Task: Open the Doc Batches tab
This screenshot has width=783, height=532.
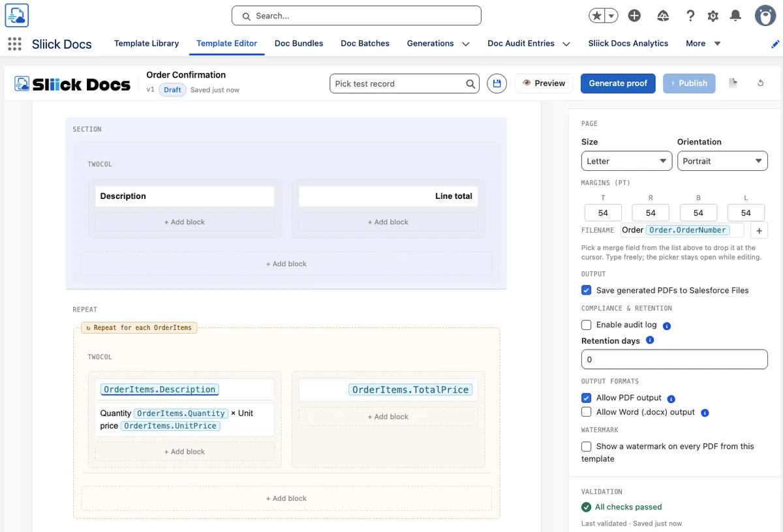Action: (x=365, y=43)
